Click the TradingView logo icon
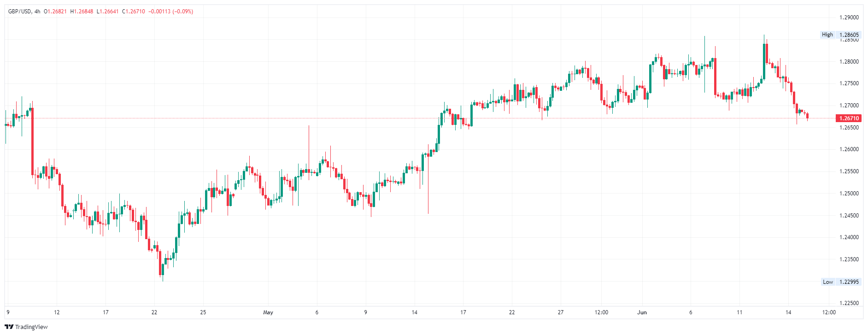 click(9, 327)
